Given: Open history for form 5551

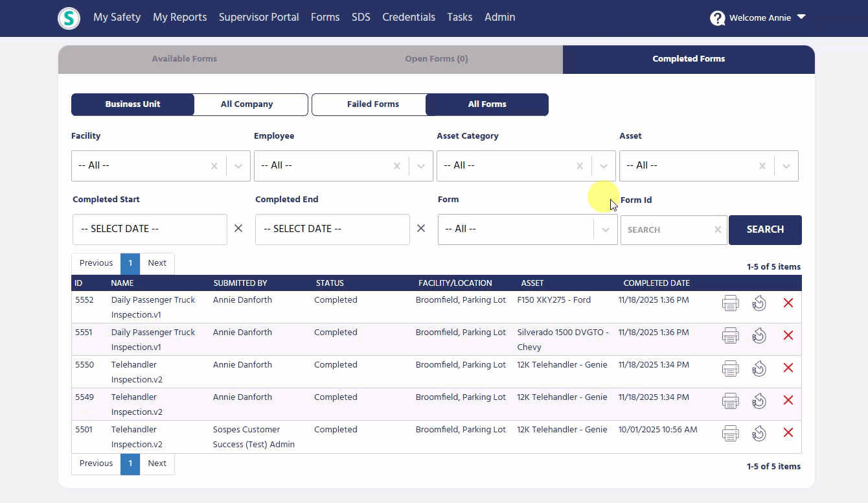Looking at the screenshot, I should pyautogui.click(x=759, y=335).
